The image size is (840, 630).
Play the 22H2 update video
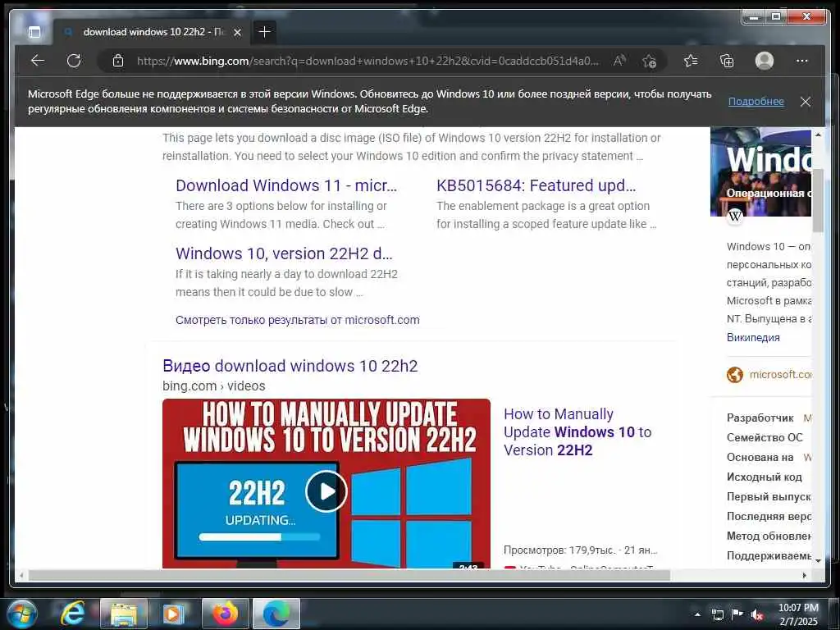click(x=326, y=491)
